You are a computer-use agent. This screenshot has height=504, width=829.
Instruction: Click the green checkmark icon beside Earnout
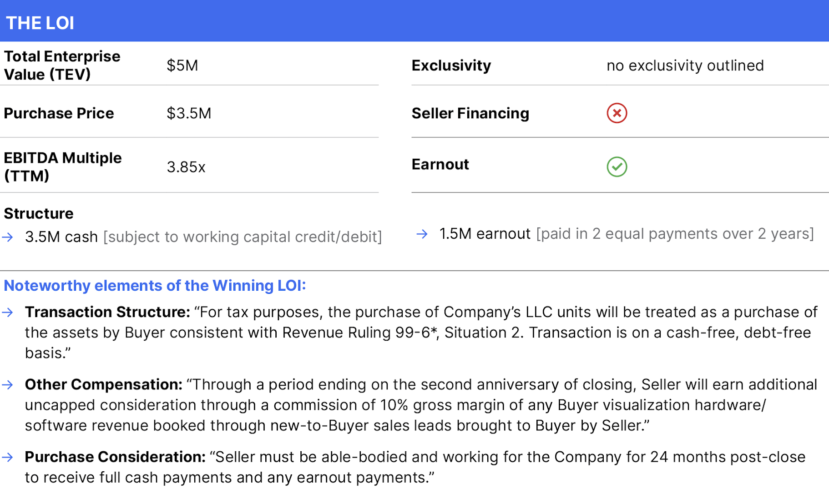pyautogui.click(x=617, y=166)
